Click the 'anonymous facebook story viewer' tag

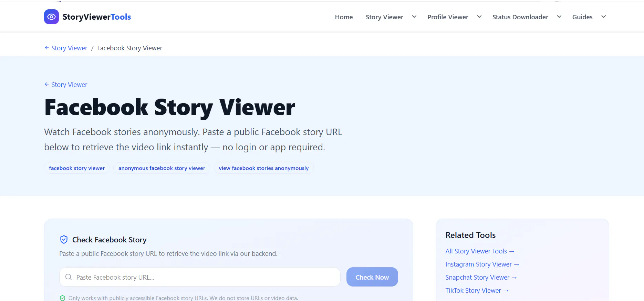pos(162,168)
